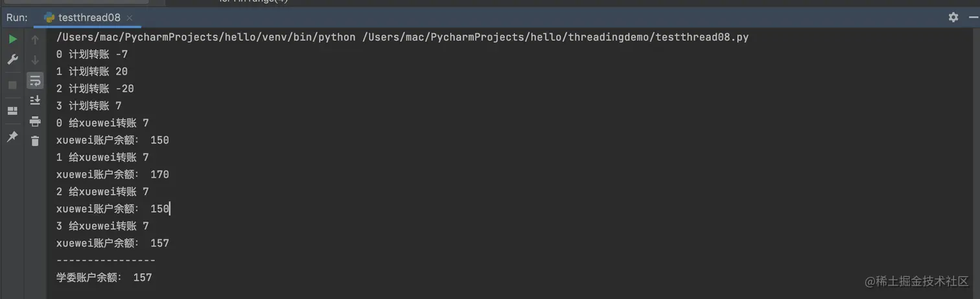The image size is (980, 299).
Task: Close the testthread08 tab
Action: pos(130,18)
